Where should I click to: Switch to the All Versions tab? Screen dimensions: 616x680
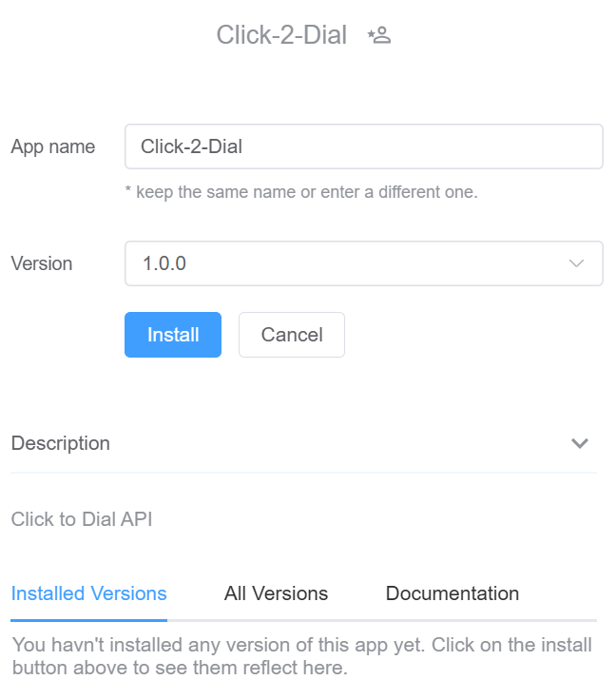(x=276, y=593)
